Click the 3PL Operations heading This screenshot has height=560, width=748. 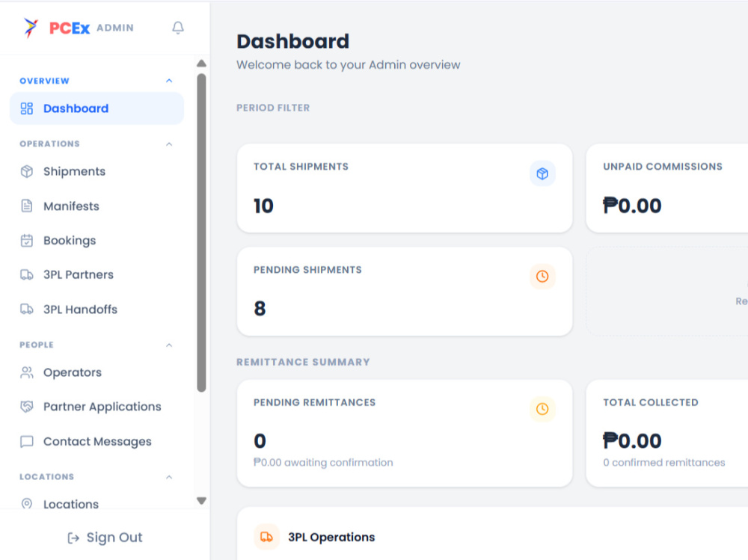click(x=331, y=537)
